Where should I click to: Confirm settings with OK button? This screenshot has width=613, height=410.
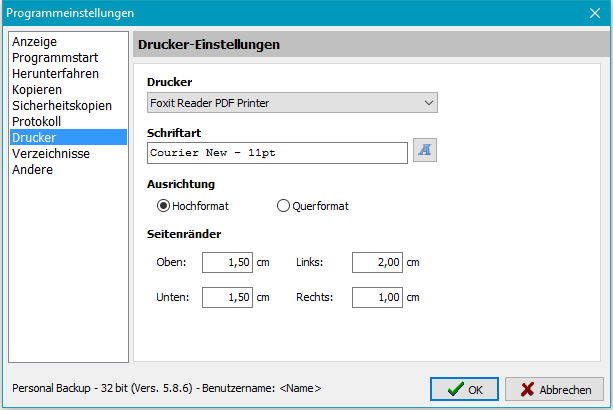[x=464, y=390]
